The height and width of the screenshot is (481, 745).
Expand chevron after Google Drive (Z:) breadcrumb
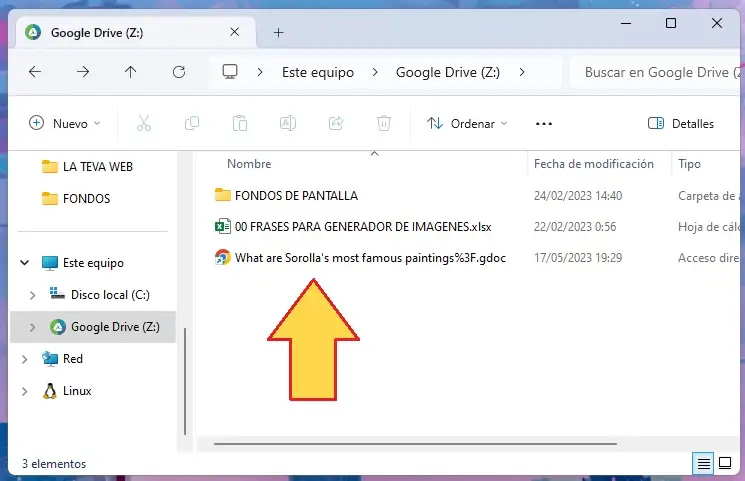522,72
